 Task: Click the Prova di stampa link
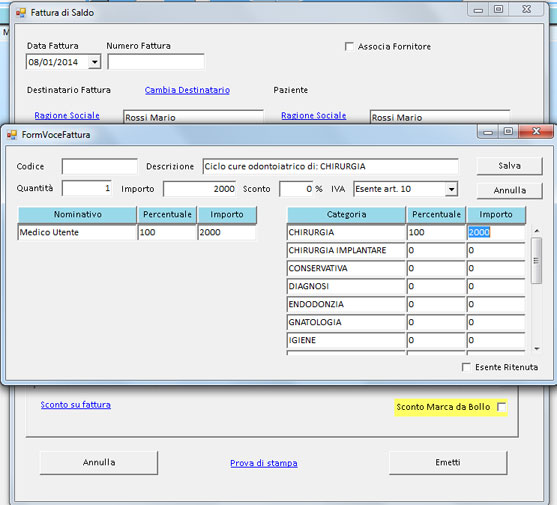coord(264,463)
